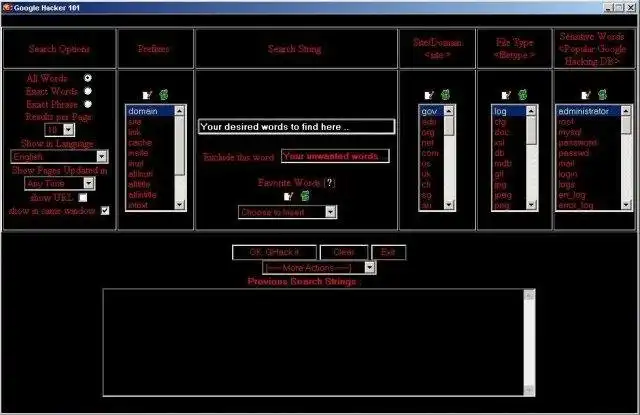Image resolution: width=640 pixels, height=415 pixels.
Task: Click the Clear button
Action: pyautogui.click(x=344, y=252)
